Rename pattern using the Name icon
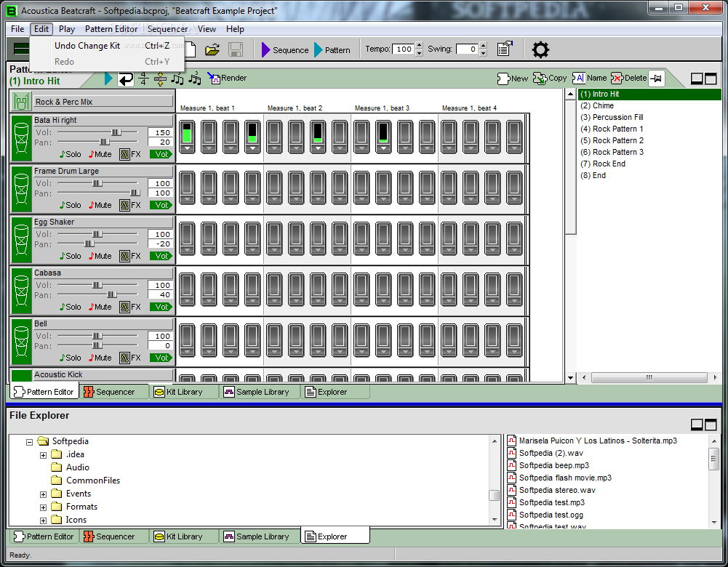Image resolution: width=728 pixels, height=567 pixels. 590,78
